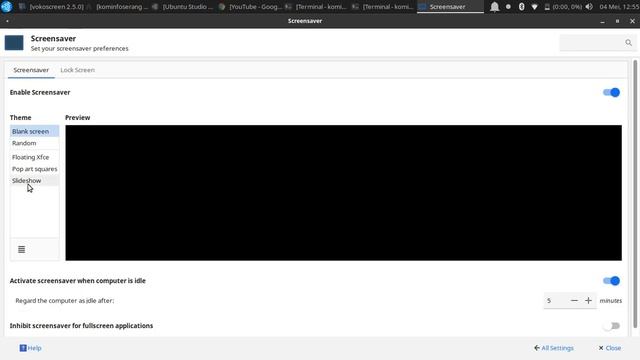
Task: Select the Blank screen theme
Action: point(35,131)
